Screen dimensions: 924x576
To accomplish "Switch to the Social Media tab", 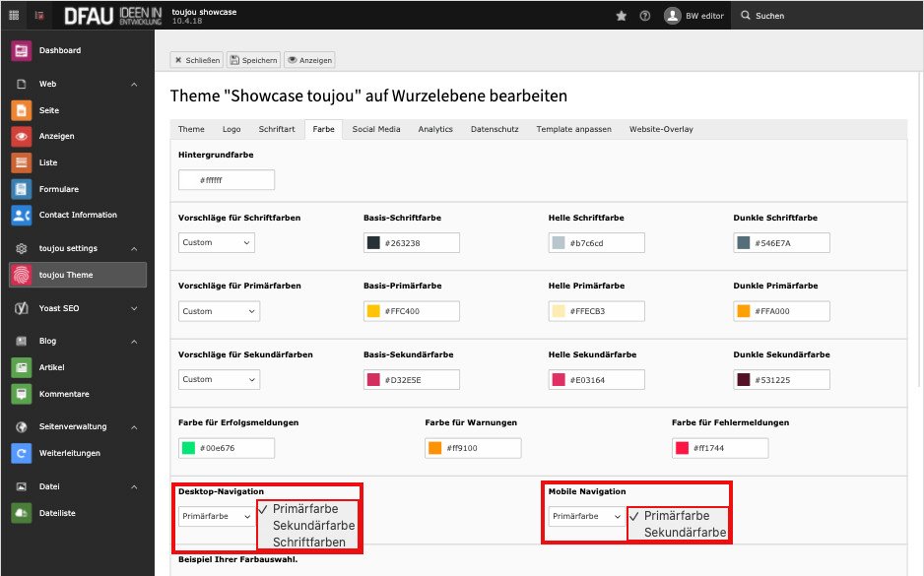I will click(376, 129).
